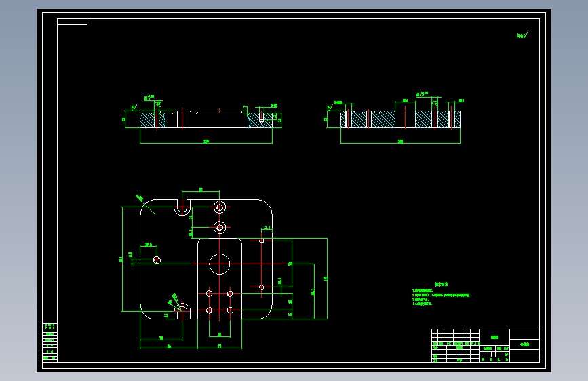Viewport: 588px width, 381px height.
Task: Pick the lower-right hole of the four-hole pattern
Action: [230, 310]
